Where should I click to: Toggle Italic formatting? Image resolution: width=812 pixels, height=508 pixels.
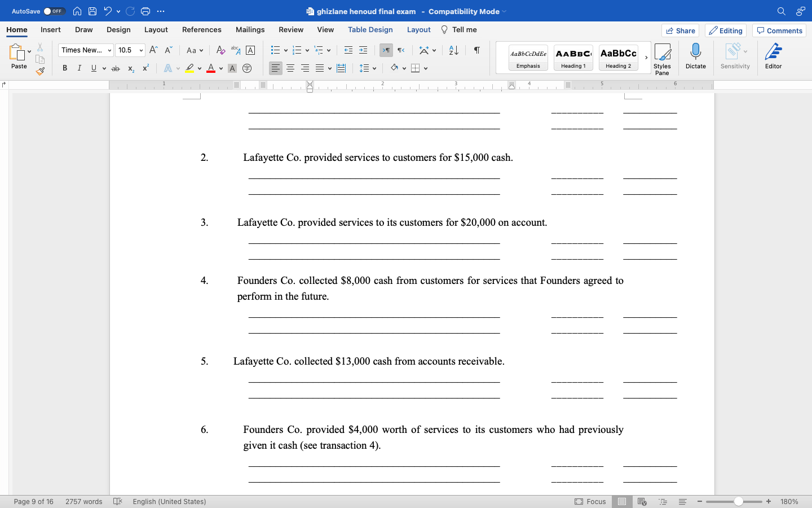coord(79,68)
